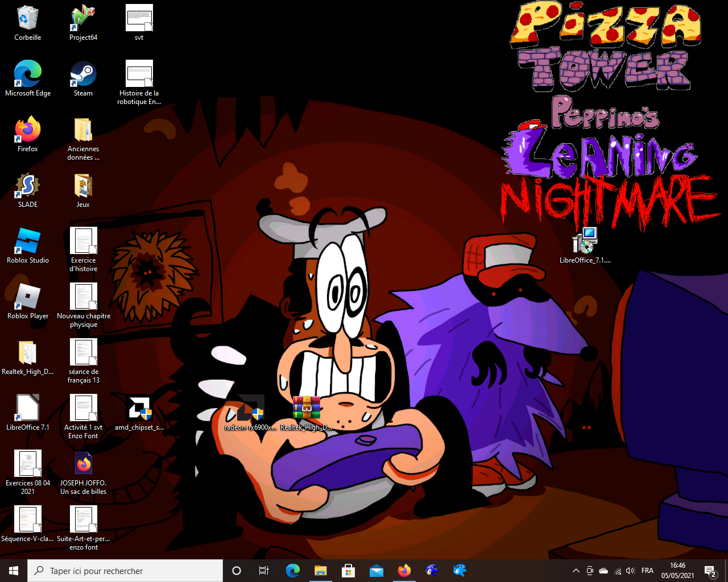Open Task View on the taskbar
The height and width of the screenshot is (582, 728).
(264, 571)
